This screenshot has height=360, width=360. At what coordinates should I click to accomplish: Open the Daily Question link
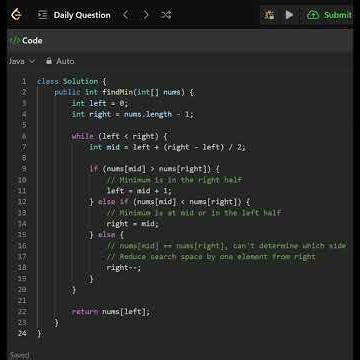[82, 15]
